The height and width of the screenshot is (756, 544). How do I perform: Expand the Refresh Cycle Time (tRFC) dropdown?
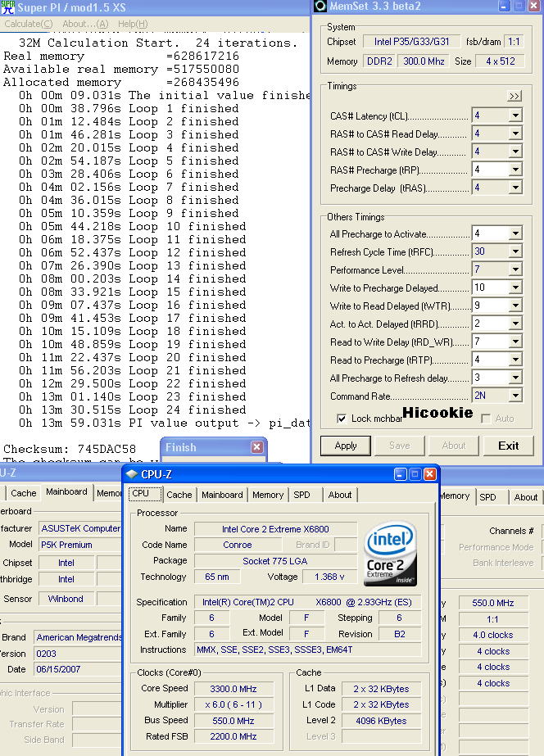coord(515,252)
